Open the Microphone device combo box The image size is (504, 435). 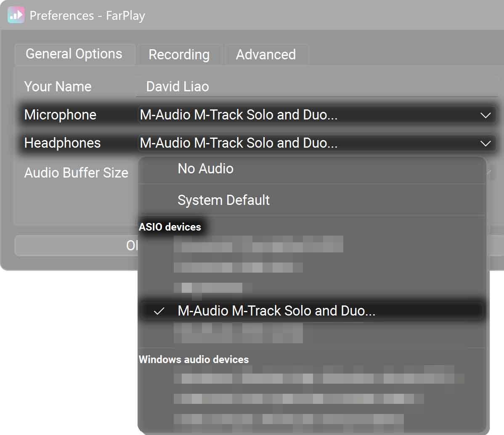(x=311, y=115)
